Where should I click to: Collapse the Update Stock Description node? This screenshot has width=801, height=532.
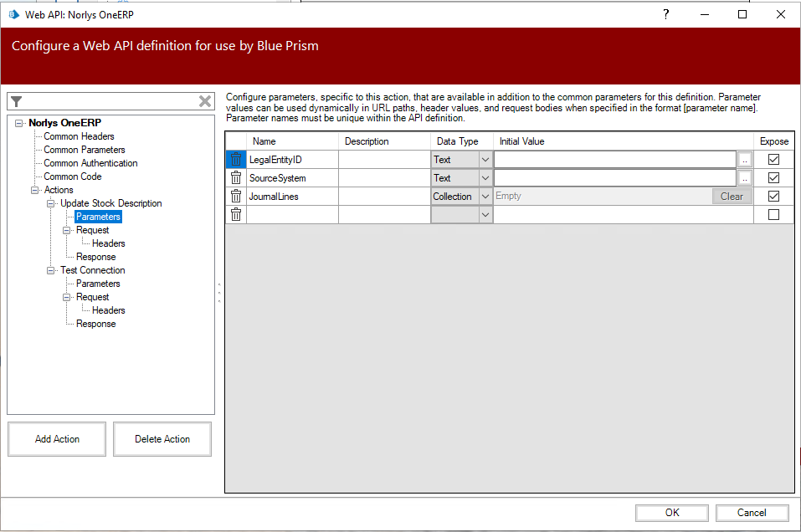(x=52, y=203)
